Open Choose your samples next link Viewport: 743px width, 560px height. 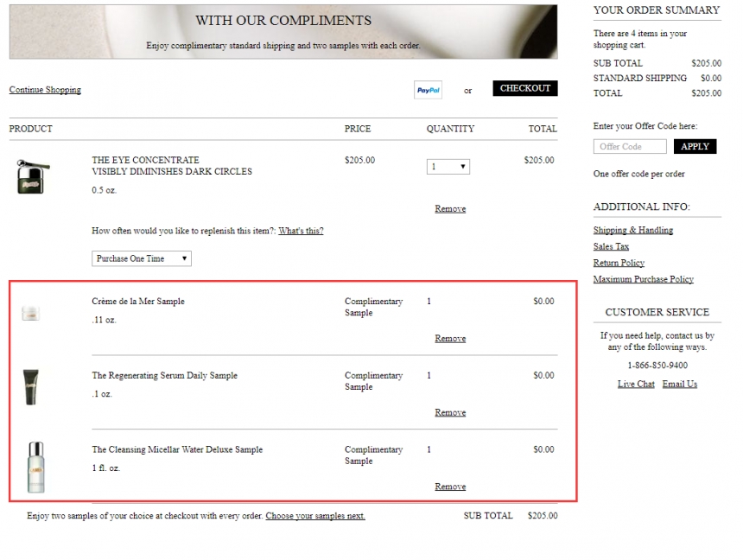coord(315,516)
